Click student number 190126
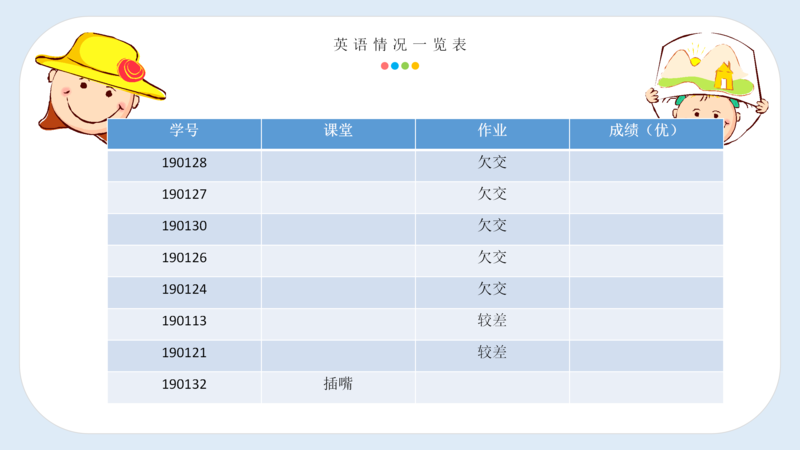 coord(184,258)
